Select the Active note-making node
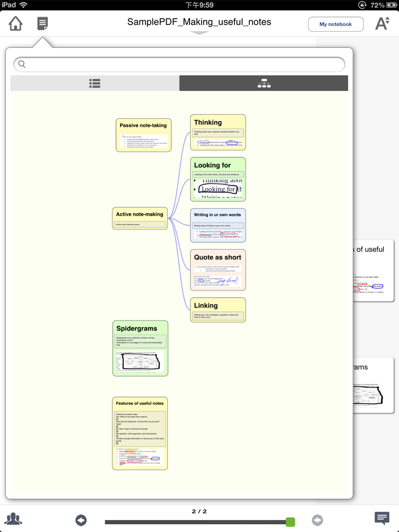This screenshot has width=399, height=532. pyautogui.click(x=140, y=218)
